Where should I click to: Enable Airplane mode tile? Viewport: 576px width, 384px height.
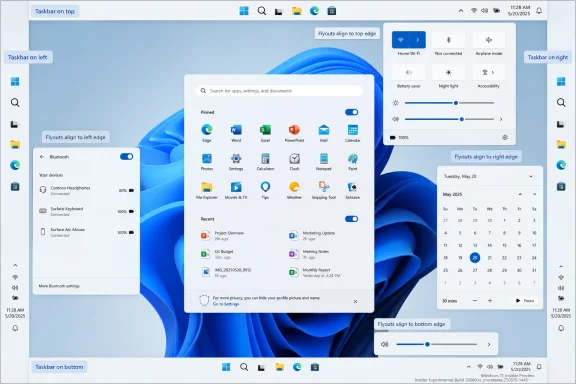(x=489, y=40)
